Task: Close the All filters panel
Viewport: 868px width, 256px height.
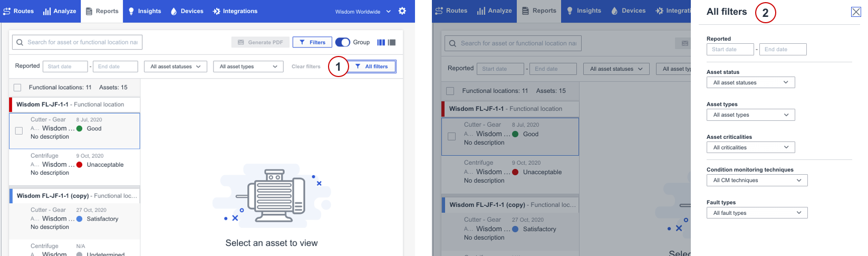Action: click(x=856, y=12)
